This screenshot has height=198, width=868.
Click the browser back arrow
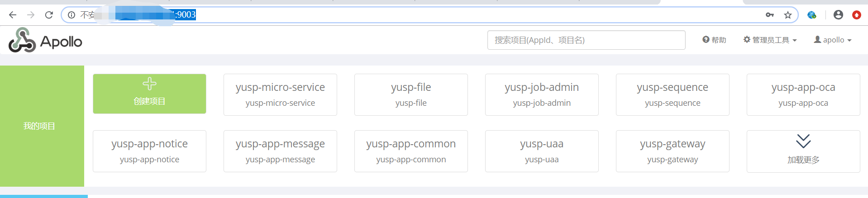coord(13,15)
